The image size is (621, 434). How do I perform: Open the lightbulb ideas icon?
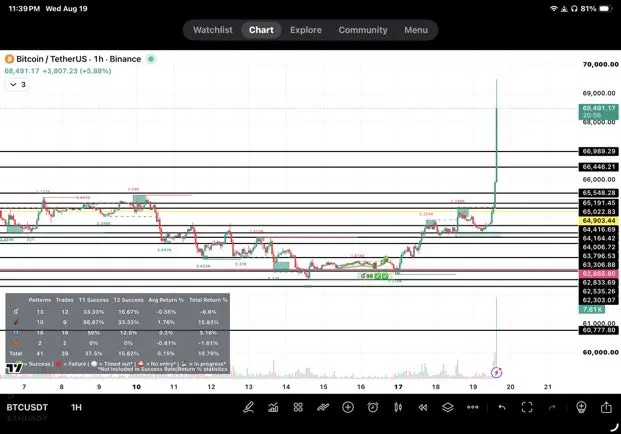click(581, 407)
